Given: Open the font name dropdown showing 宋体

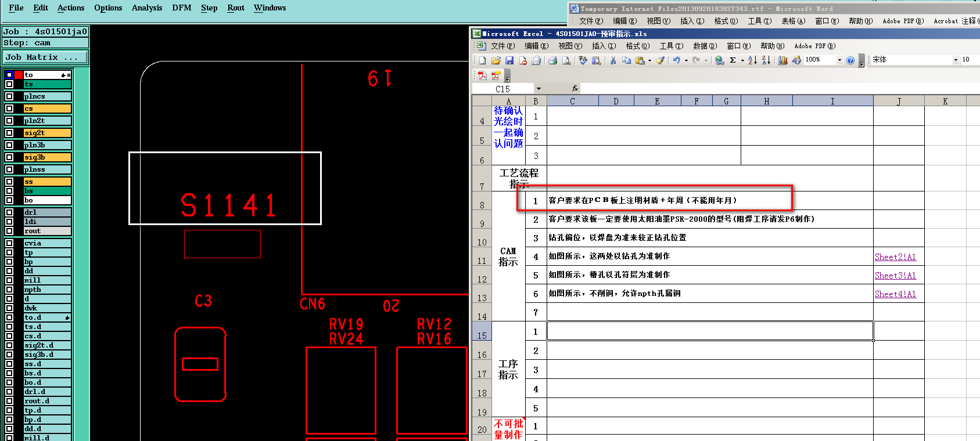Looking at the screenshot, I should (x=956, y=60).
